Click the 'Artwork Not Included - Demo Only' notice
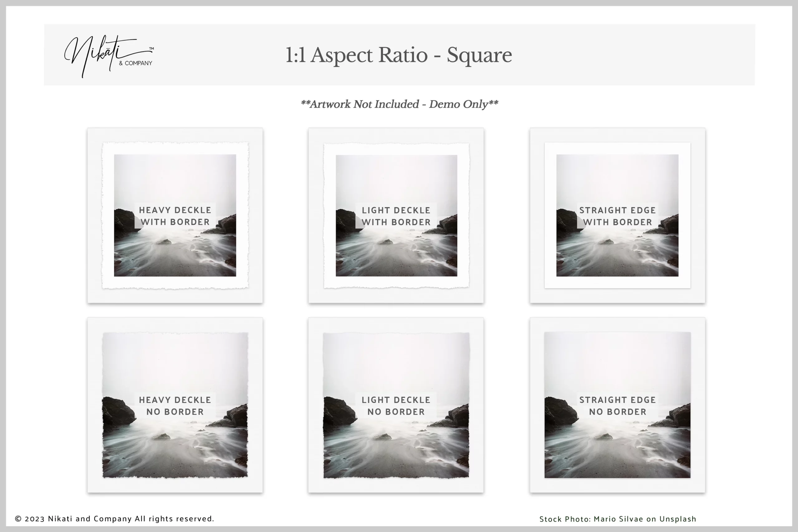This screenshot has width=798, height=532. click(x=399, y=104)
